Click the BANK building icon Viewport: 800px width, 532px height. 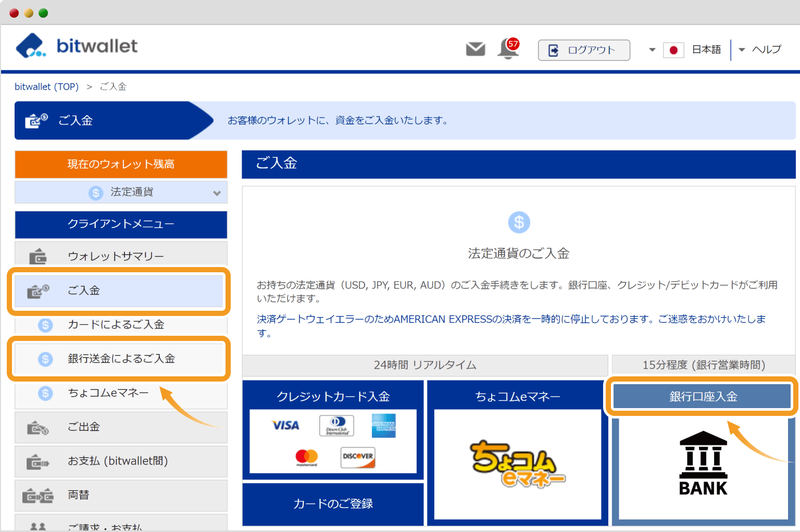[x=703, y=463]
